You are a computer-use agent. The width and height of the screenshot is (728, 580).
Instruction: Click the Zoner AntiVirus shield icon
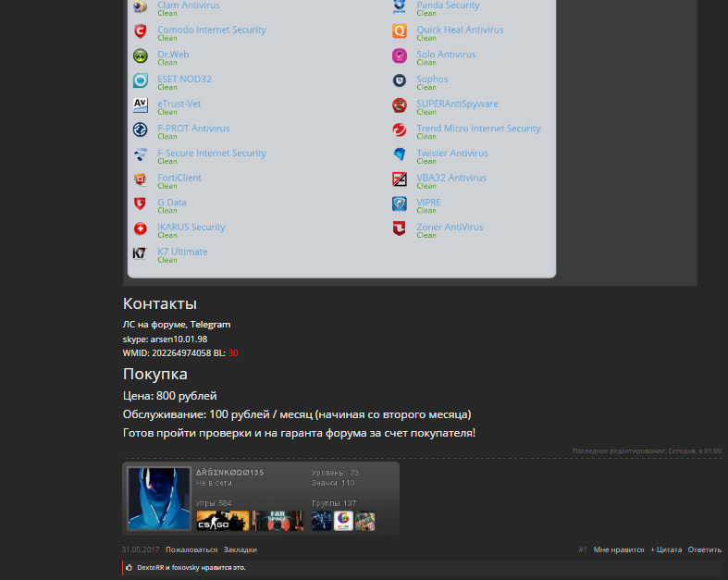coord(400,228)
